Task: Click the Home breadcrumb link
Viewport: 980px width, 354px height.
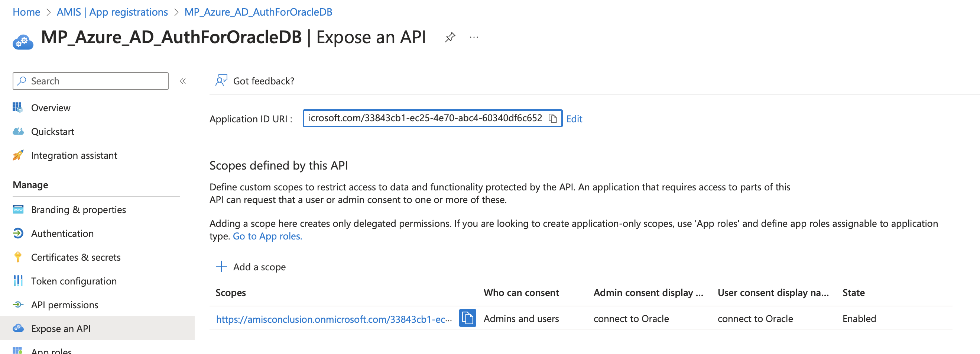Action: (x=26, y=12)
